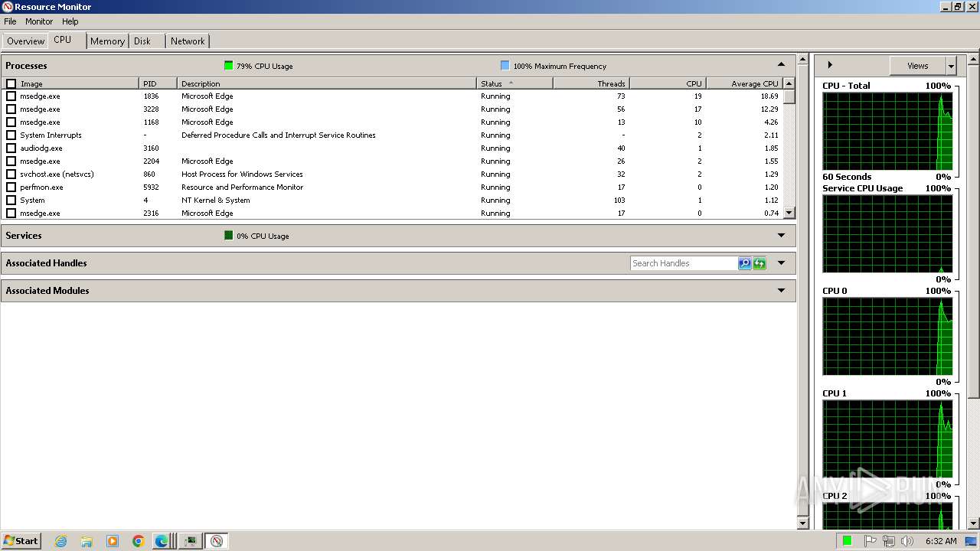Sort by the PID column header
Image resolution: width=980 pixels, height=551 pixels.
click(x=158, y=83)
